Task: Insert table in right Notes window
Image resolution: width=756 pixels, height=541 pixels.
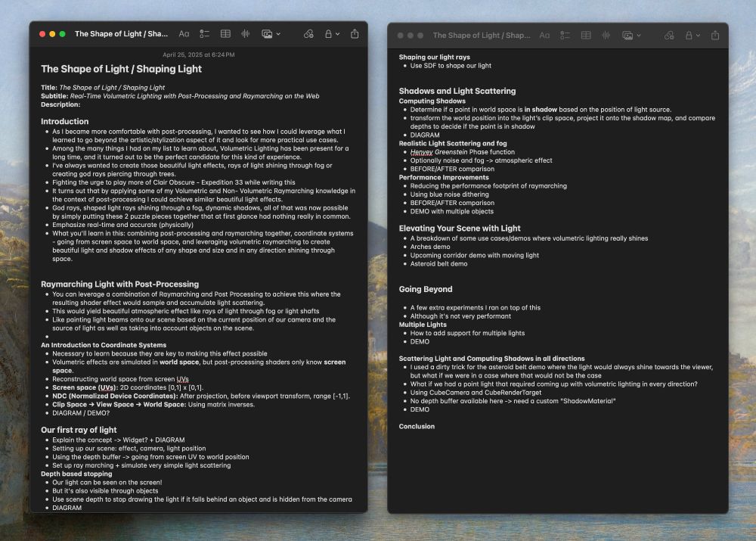Action: coord(586,36)
